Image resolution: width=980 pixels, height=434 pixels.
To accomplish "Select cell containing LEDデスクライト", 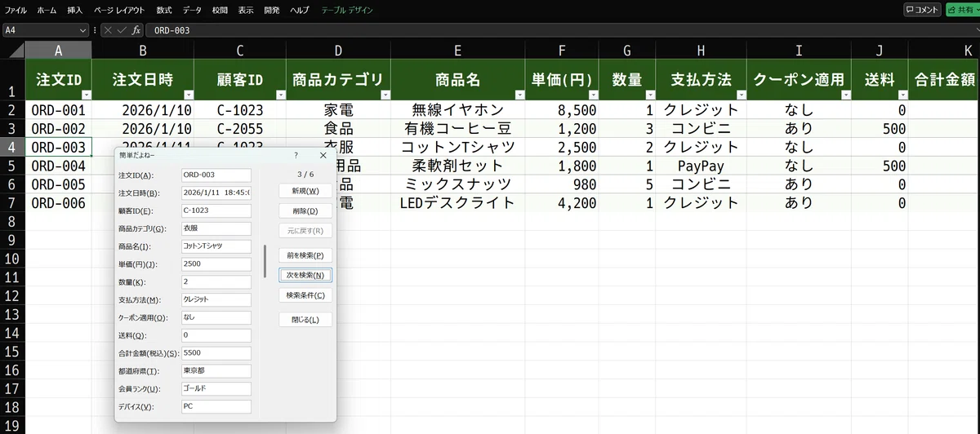I will tap(457, 203).
